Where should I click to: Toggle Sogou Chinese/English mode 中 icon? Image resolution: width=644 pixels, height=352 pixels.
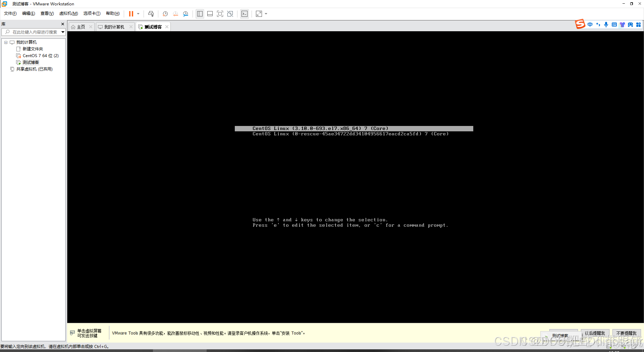pyautogui.click(x=590, y=25)
